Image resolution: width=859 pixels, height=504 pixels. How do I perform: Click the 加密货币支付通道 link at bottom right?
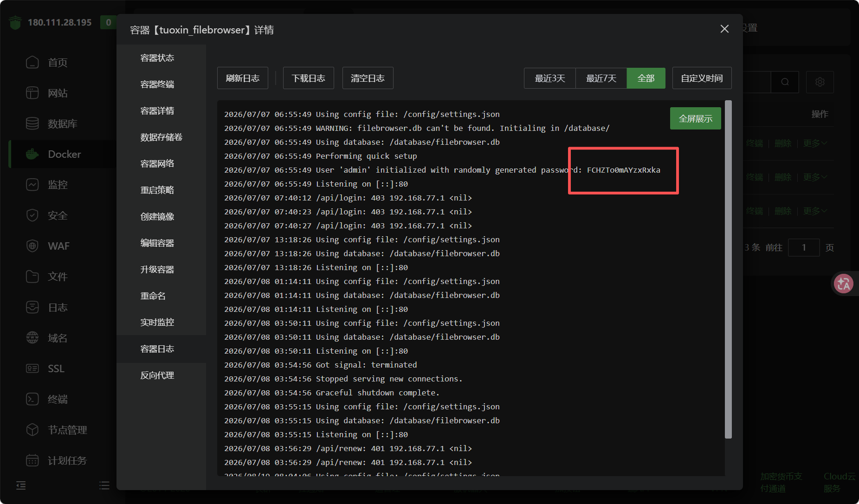tap(781, 483)
